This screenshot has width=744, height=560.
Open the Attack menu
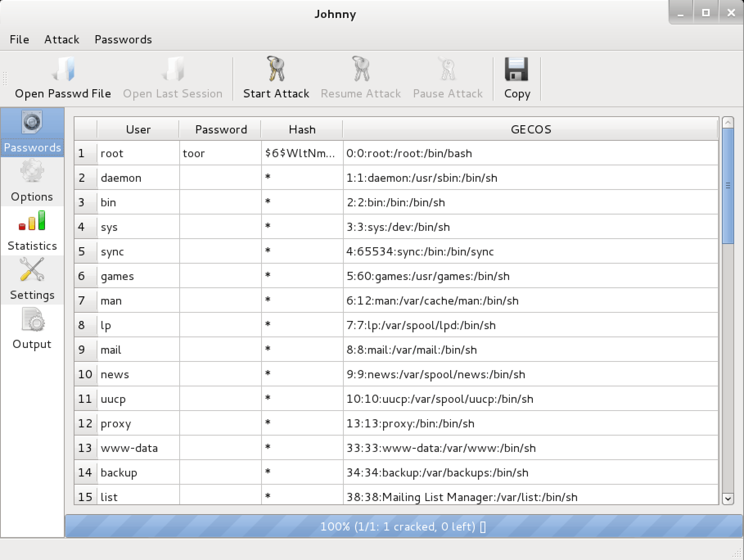[61, 39]
